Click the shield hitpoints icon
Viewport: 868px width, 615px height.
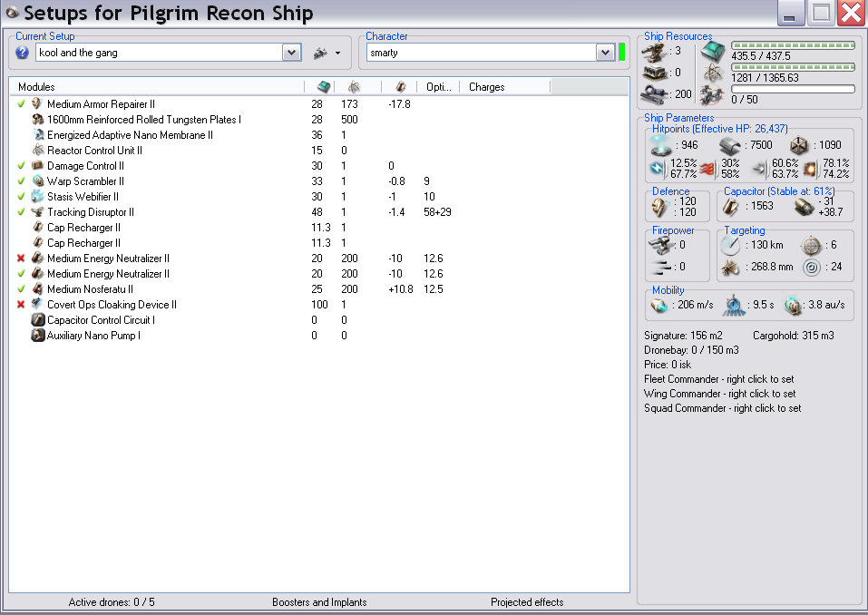[661, 146]
